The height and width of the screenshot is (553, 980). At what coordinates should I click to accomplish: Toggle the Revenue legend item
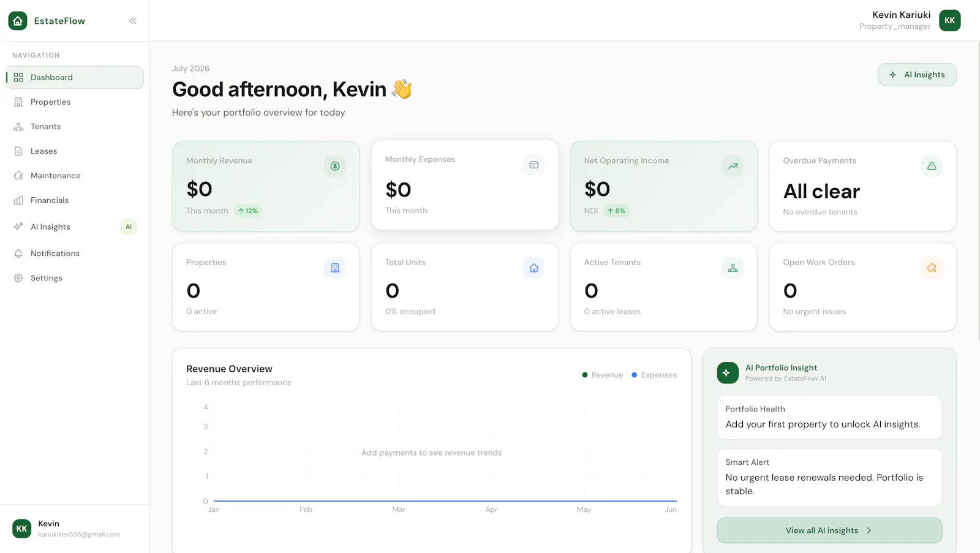(x=603, y=375)
